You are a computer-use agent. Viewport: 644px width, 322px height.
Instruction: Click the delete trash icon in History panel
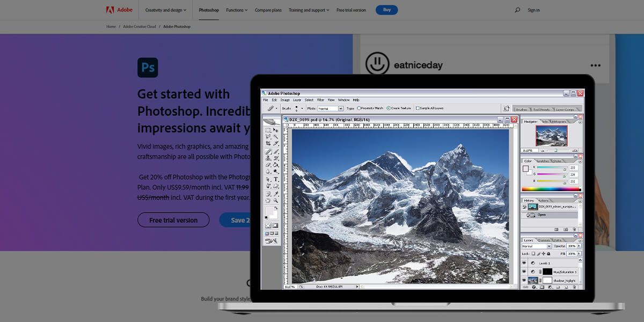[574, 229]
